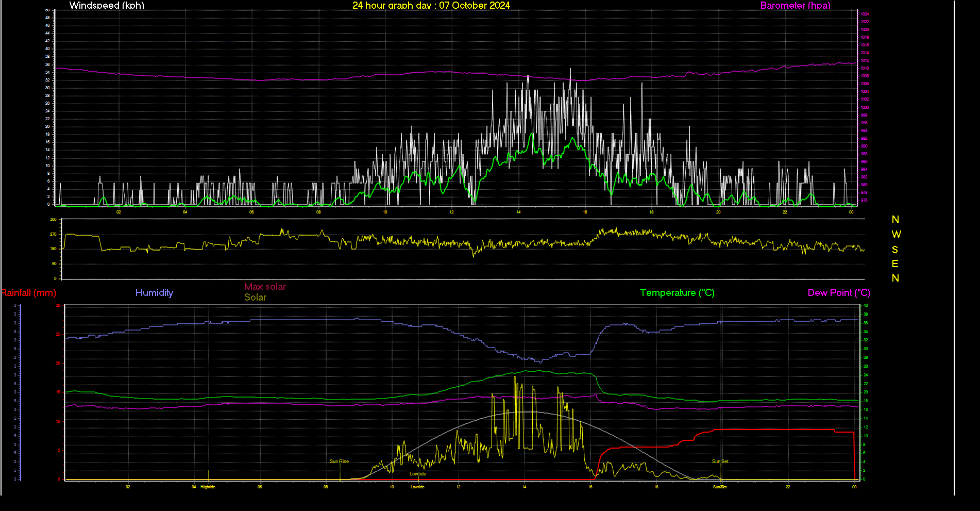Click the top 'N' wind direction letter
This screenshot has width=980, height=511.
coord(895,219)
